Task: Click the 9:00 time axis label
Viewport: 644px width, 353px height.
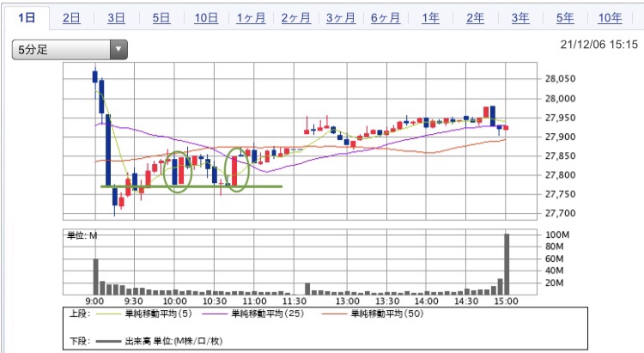Action: (94, 301)
